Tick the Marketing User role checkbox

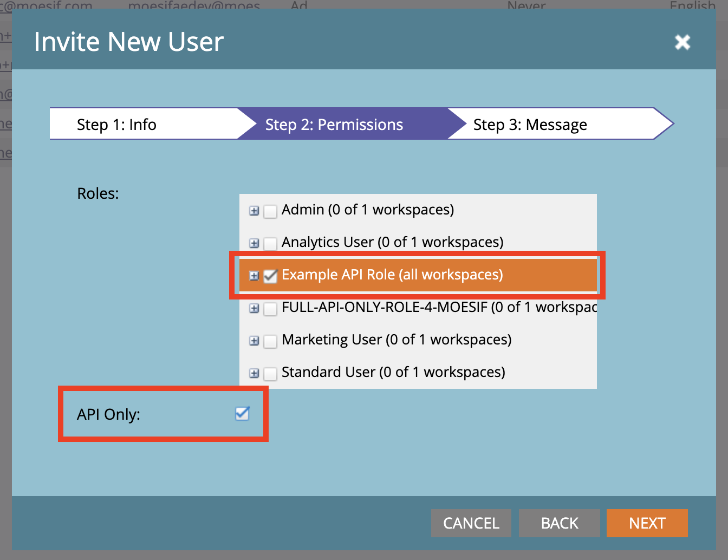270,341
